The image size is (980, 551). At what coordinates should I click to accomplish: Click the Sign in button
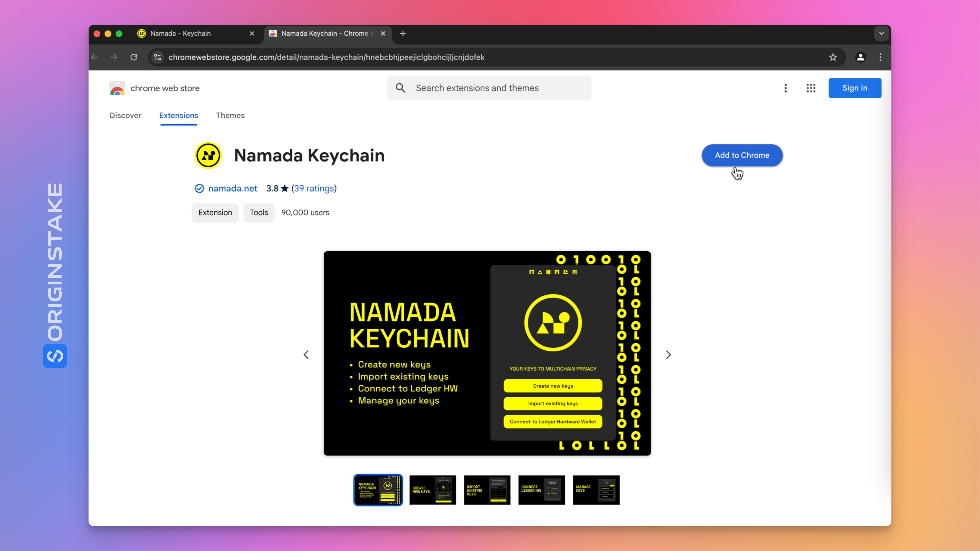pos(855,88)
